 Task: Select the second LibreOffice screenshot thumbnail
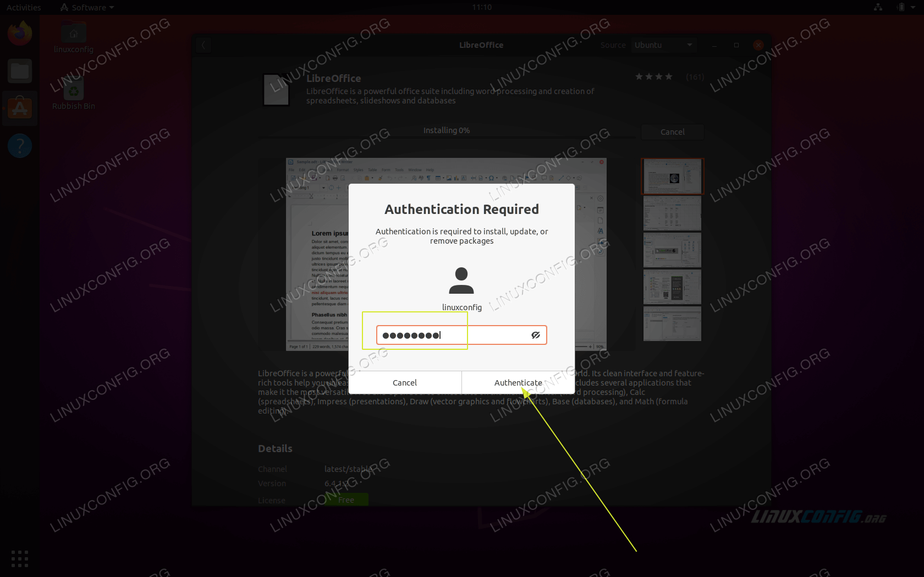point(672,213)
